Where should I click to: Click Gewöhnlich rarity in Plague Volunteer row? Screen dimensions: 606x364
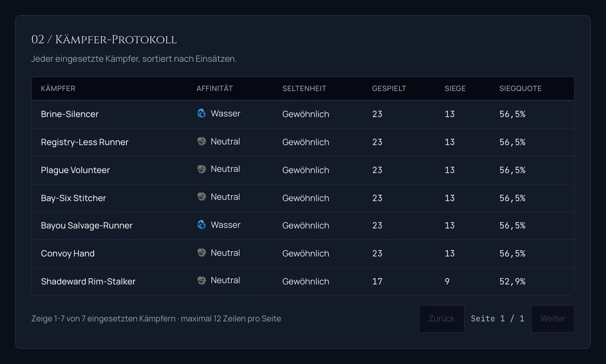(x=306, y=170)
